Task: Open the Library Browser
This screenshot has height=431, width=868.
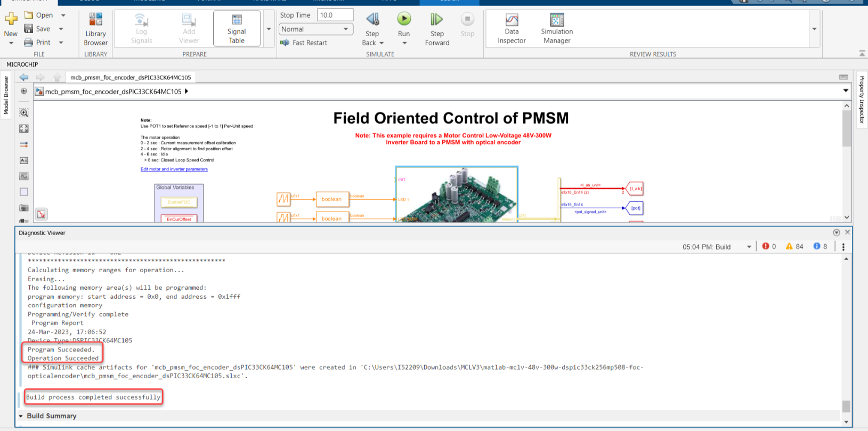Action: (x=96, y=29)
